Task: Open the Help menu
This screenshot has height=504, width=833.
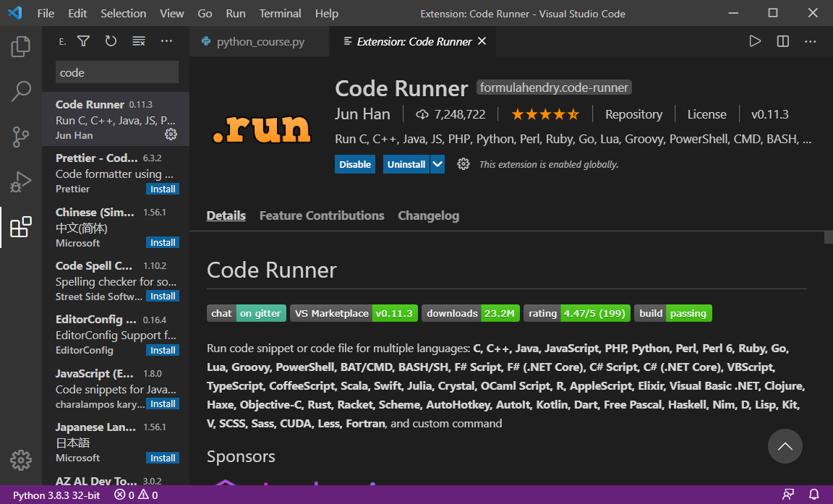Action: coord(326,13)
